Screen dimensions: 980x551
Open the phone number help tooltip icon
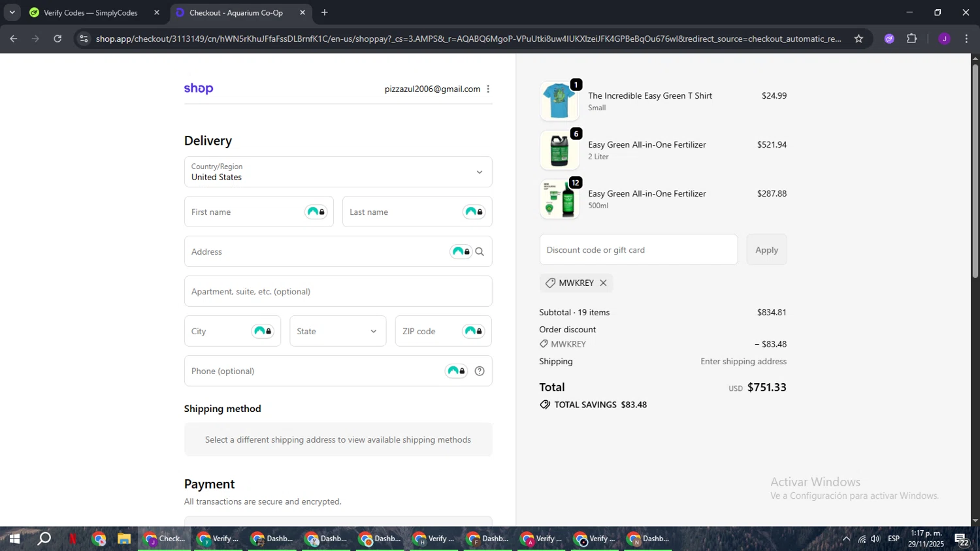coord(480,371)
